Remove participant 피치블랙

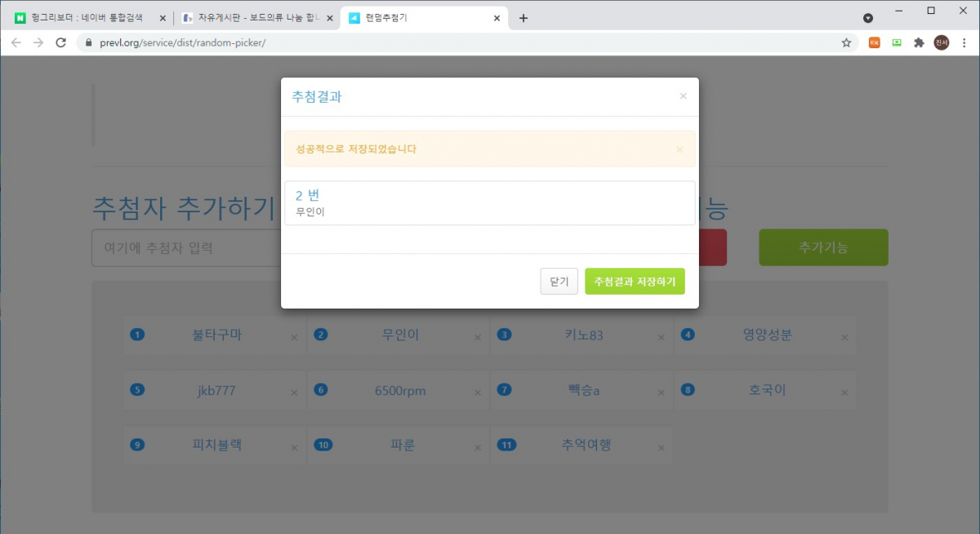click(294, 447)
